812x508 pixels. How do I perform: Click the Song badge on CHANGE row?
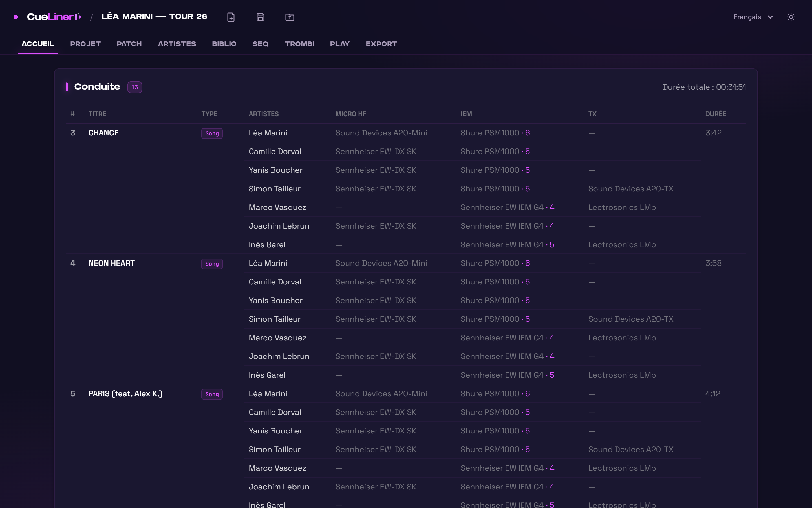pos(212,133)
